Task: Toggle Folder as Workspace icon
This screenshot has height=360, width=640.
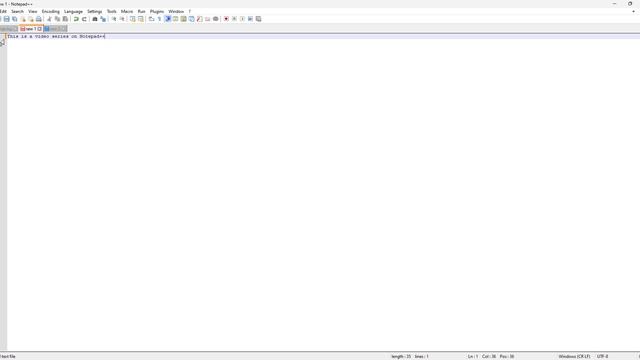Action: pos(207,19)
